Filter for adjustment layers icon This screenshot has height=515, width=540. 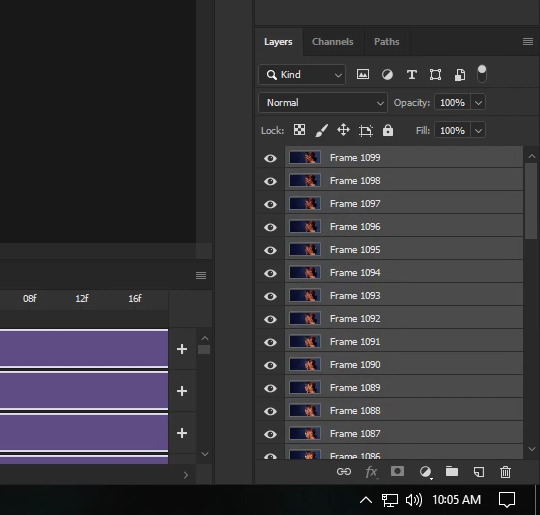pyautogui.click(x=387, y=74)
